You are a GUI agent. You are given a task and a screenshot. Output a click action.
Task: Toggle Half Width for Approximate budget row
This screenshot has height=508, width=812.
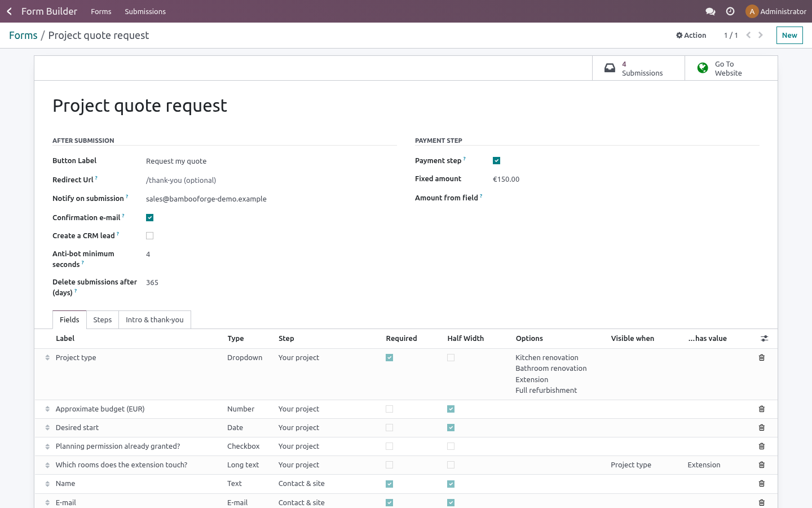(x=451, y=409)
